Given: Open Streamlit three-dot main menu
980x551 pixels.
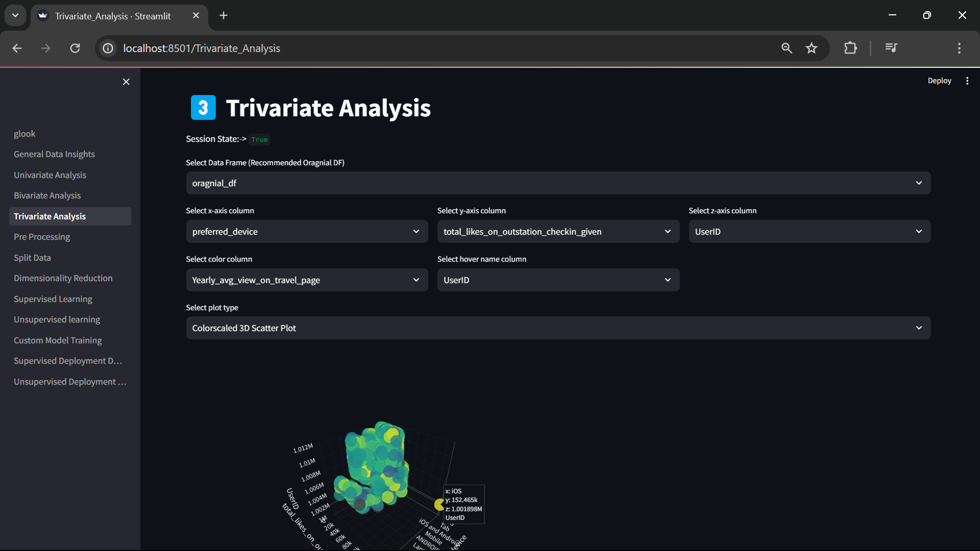Looking at the screenshot, I should pyautogui.click(x=967, y=81).
